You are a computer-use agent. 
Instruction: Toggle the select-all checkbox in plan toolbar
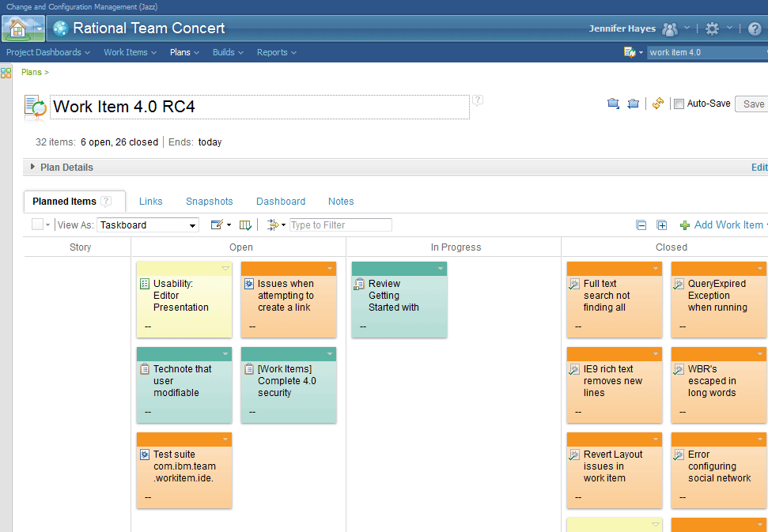[37, 224]
